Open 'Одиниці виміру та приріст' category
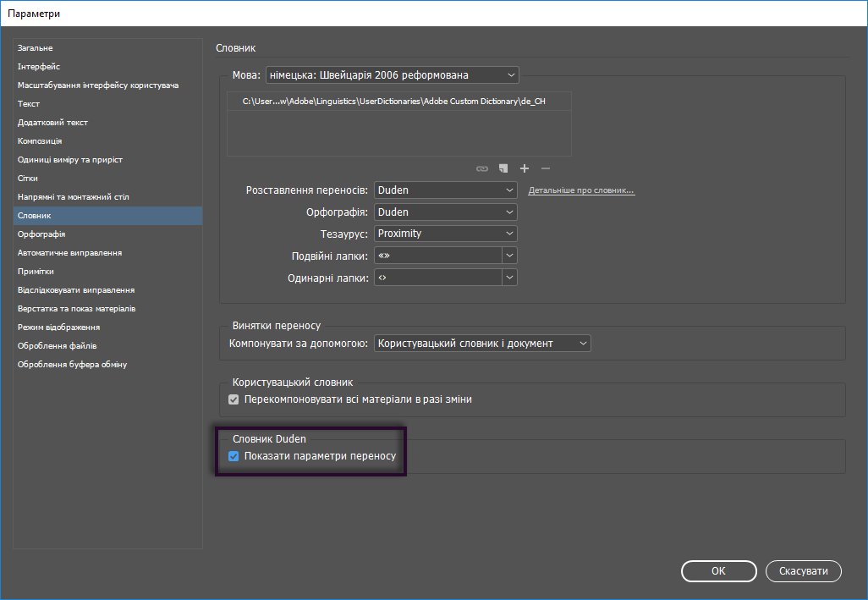Image resolution: width=868 pixels, height=600 pixels. tap(108, 159)
